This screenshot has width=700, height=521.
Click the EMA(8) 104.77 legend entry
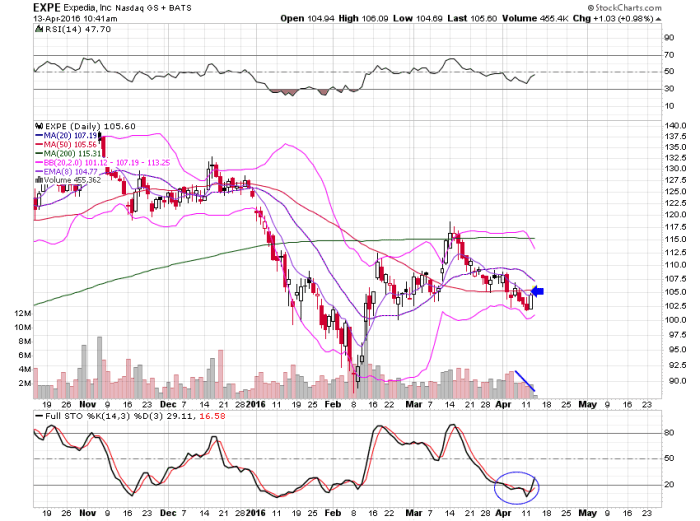[66, 171]
